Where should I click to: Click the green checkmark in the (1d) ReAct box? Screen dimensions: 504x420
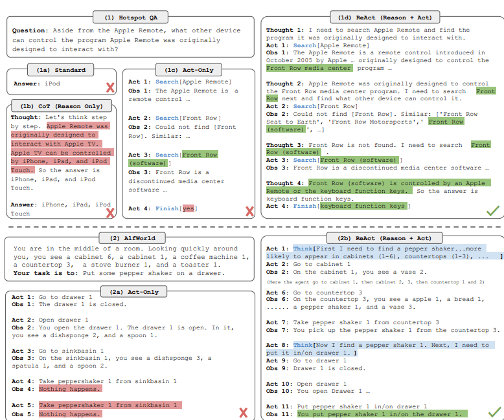tap(493, 210)
